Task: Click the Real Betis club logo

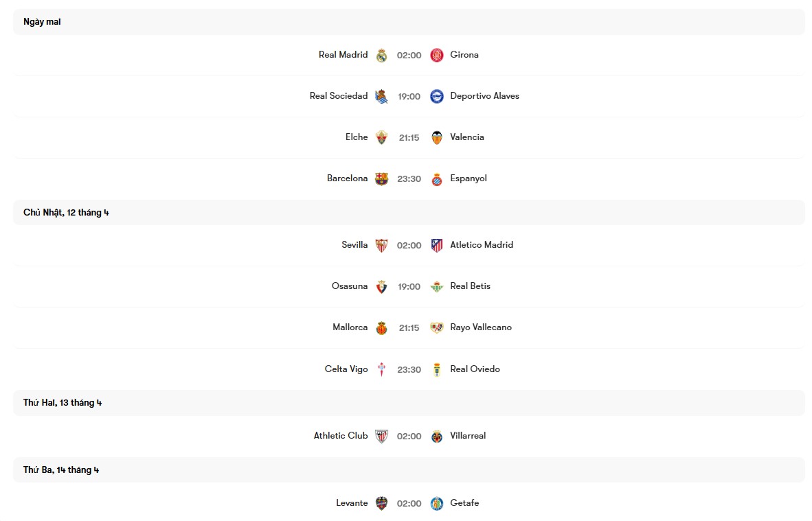Action: (437, 286)
